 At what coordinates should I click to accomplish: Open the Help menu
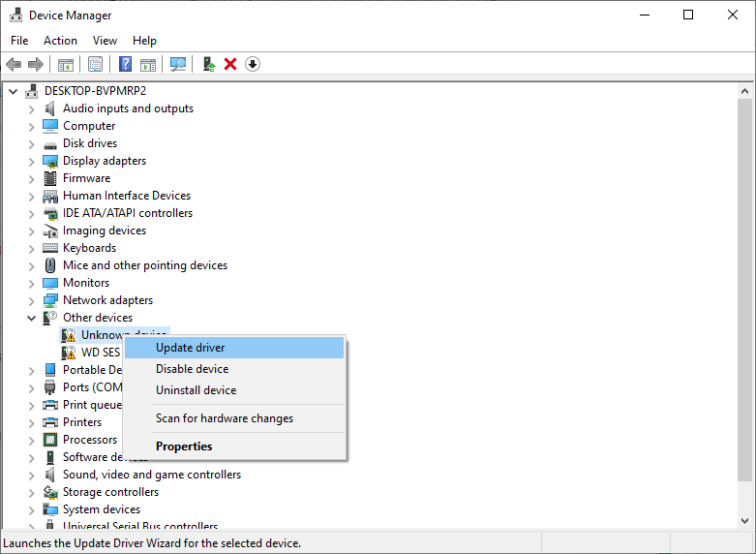pos(144,41)
